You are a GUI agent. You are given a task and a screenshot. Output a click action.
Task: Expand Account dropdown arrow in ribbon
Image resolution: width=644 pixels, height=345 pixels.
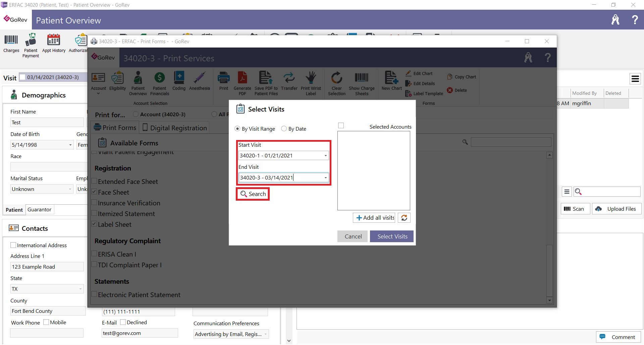click(98, 94)
